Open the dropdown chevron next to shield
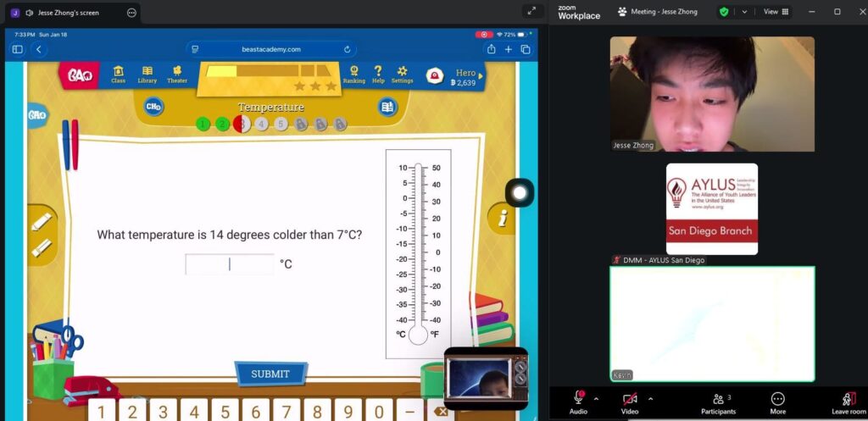Screen dimensions: 868x421 [x=744, y=12]
